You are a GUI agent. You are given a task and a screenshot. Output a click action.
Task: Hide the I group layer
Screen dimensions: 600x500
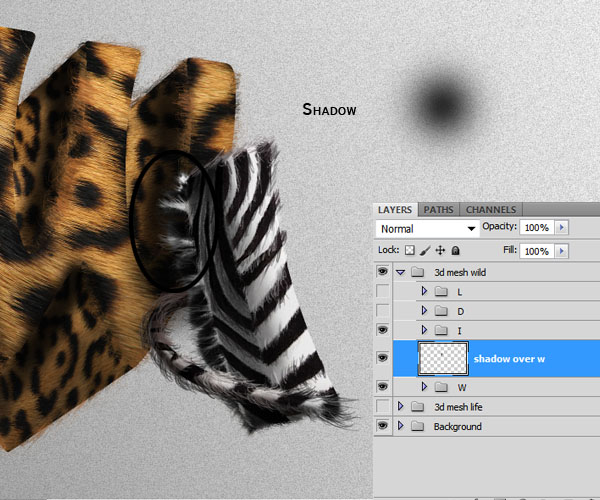[x=382, y=329]
